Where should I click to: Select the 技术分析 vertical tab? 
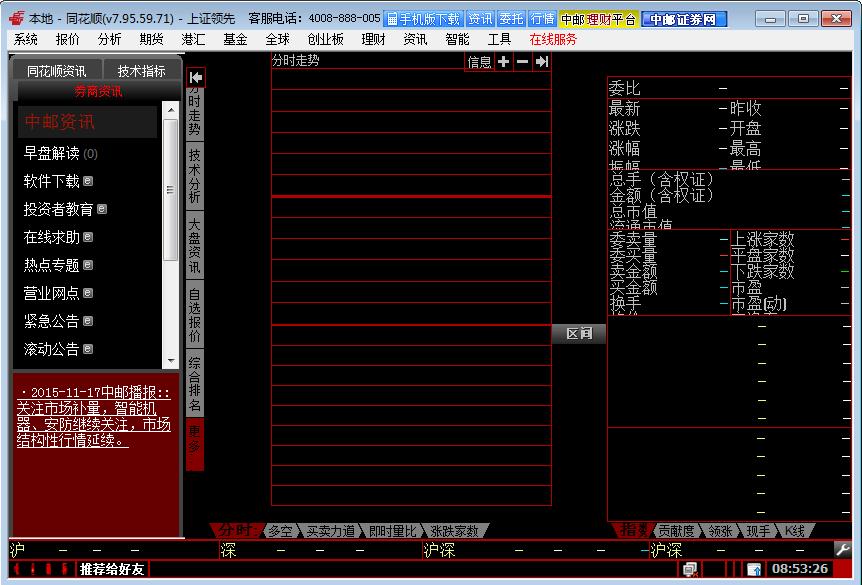click(195, 176)
